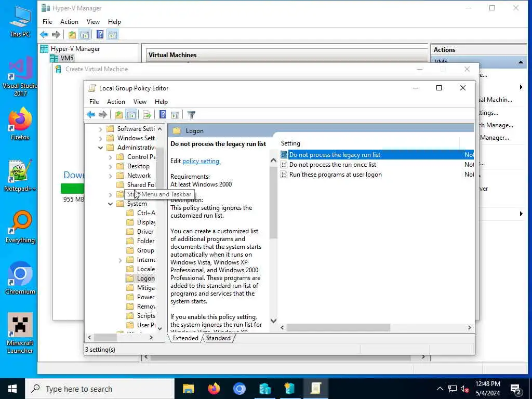532x399 pixels.
Task: Open File menu in Hyper-V Manager
Action: [47, 22]
